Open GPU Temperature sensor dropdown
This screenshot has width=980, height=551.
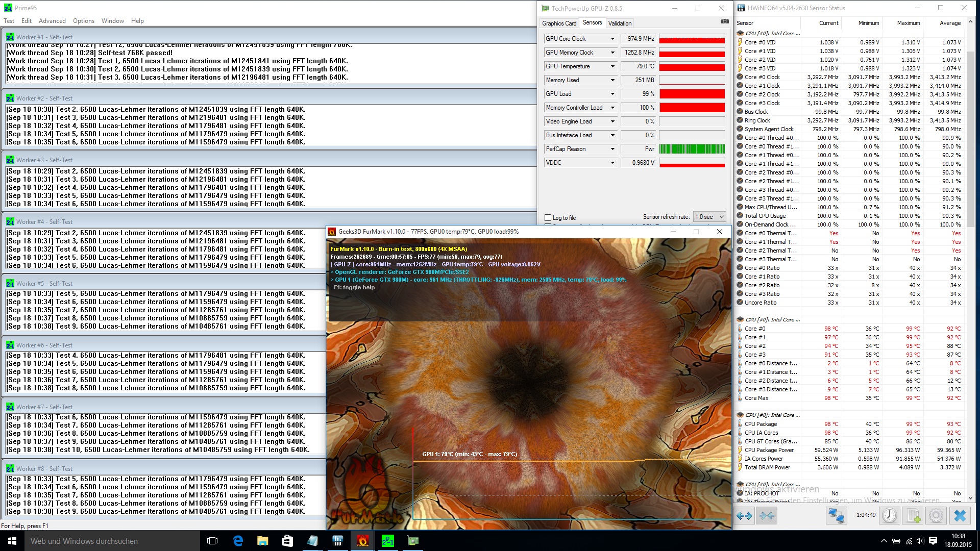[x=612, y=66]
